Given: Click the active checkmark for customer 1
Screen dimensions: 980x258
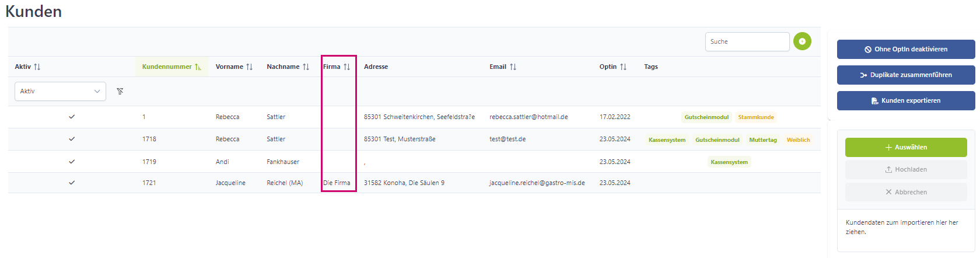Looking at the screenshot, I should pyautogui.click(x=72, y=117).
